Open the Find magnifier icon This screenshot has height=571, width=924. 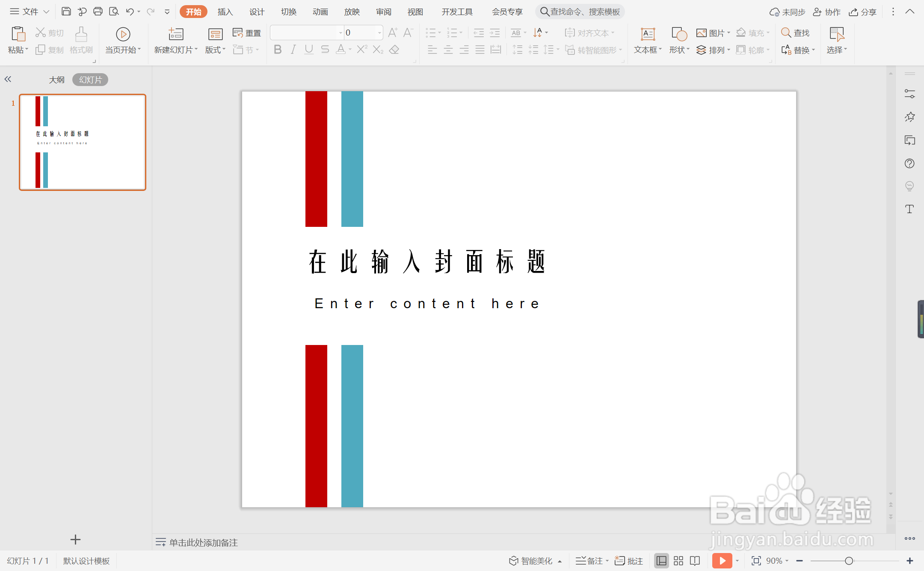(x=786, y=33)
